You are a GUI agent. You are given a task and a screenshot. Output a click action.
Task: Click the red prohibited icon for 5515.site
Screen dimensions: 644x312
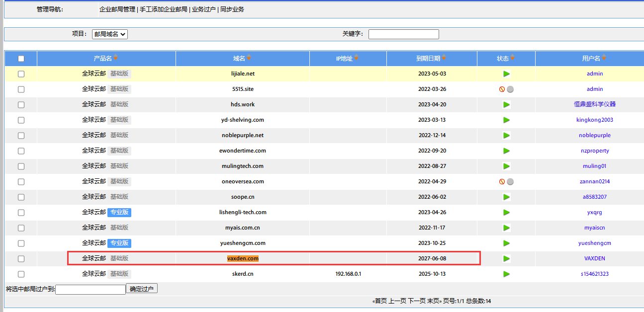pyautogui.click(x=502, y=89)
